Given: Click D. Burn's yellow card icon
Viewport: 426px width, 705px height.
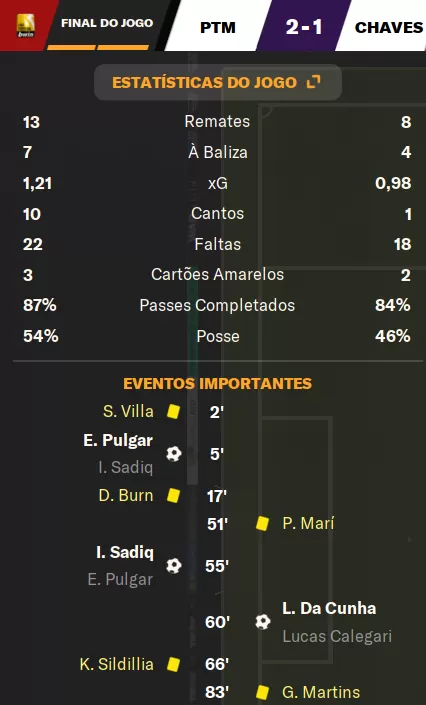Looking at the screenshot, I should [174, 495].
